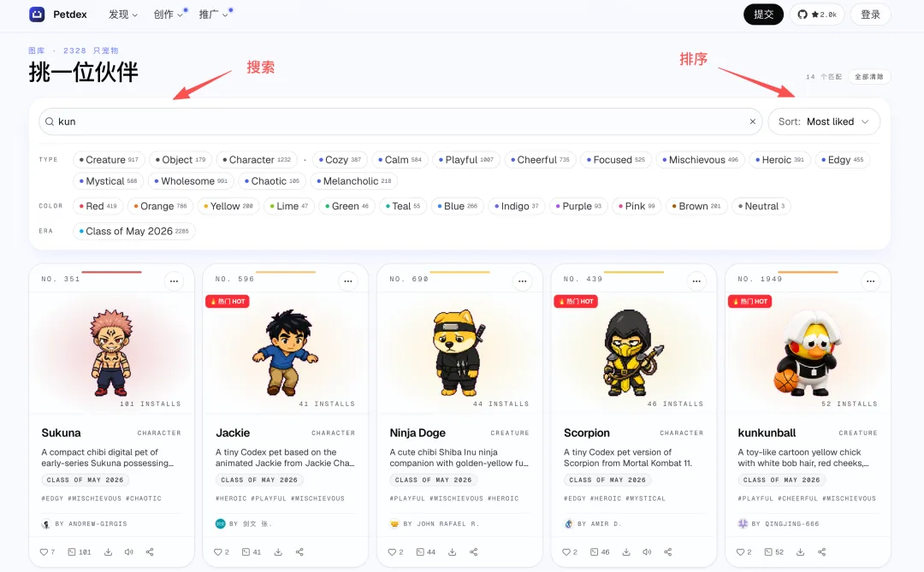
Task: Click the Petdex logo icon
Action: [x=37, y=15]
